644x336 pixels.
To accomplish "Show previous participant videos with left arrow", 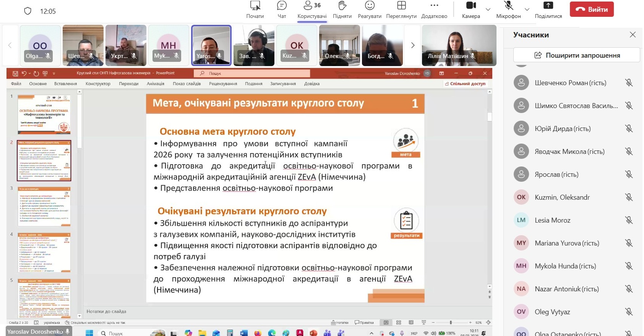I will point(10,45).
